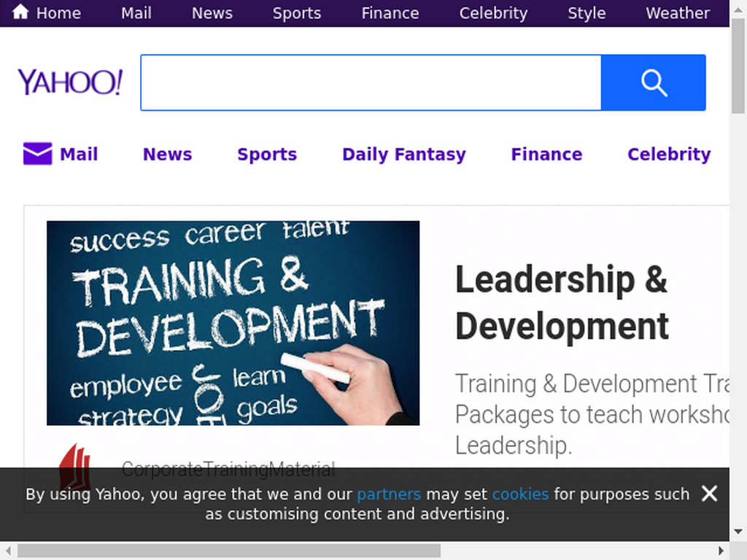747x560 pixels.
Task: Go to Sports link below search box
Action: [267, 155]
